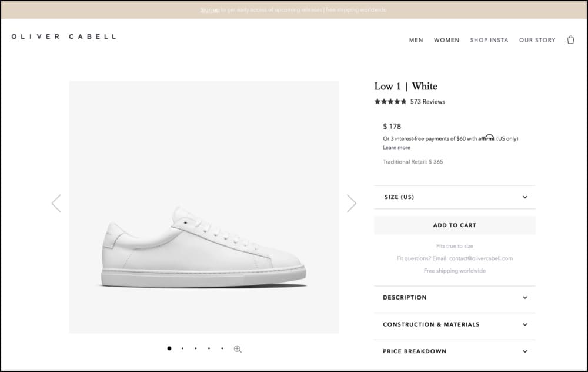Visit the Our Story page
The height and width of the screenshot is (372, 588).
click(x=537, y=40)
